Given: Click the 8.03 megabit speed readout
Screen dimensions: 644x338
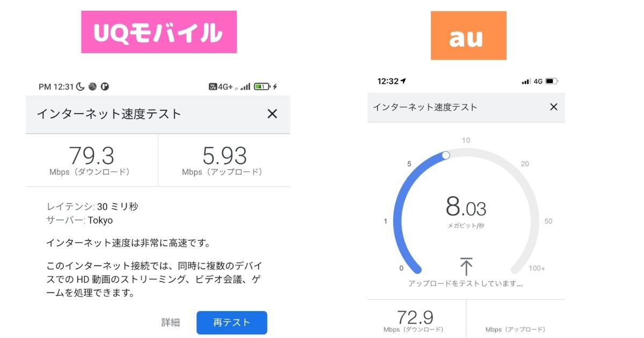Looking at the screenshot, I should click(466, 207).
